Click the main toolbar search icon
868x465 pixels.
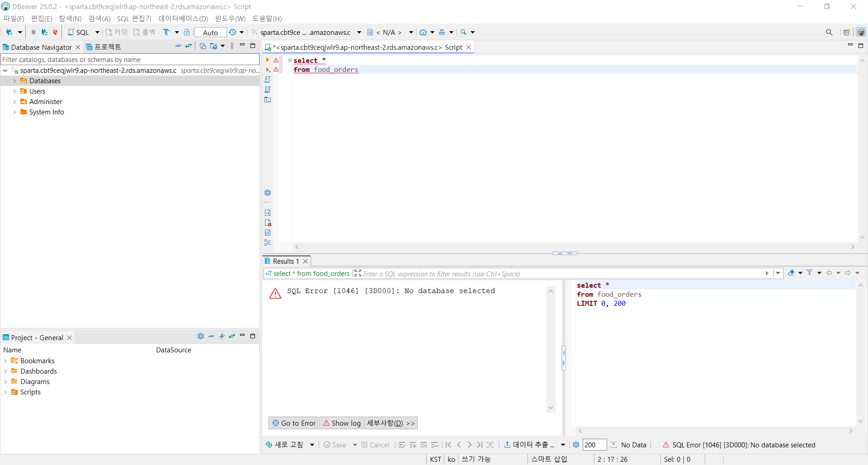click(463, 32)
